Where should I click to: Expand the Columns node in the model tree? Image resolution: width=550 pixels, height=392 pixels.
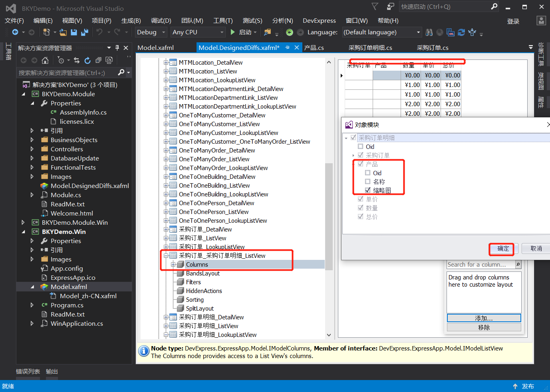(173, 265)
